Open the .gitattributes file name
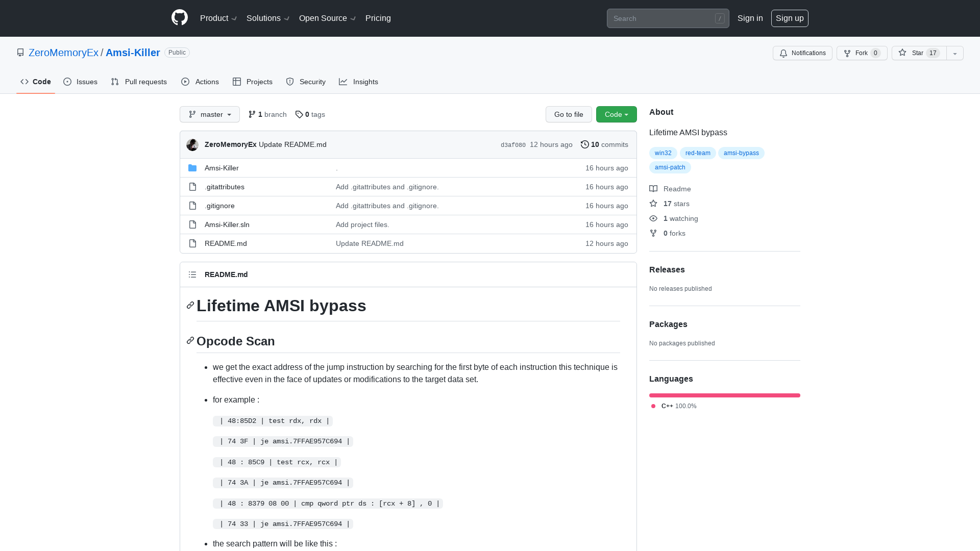The height and width of the screenshot is (551, 980). [225, 187]
